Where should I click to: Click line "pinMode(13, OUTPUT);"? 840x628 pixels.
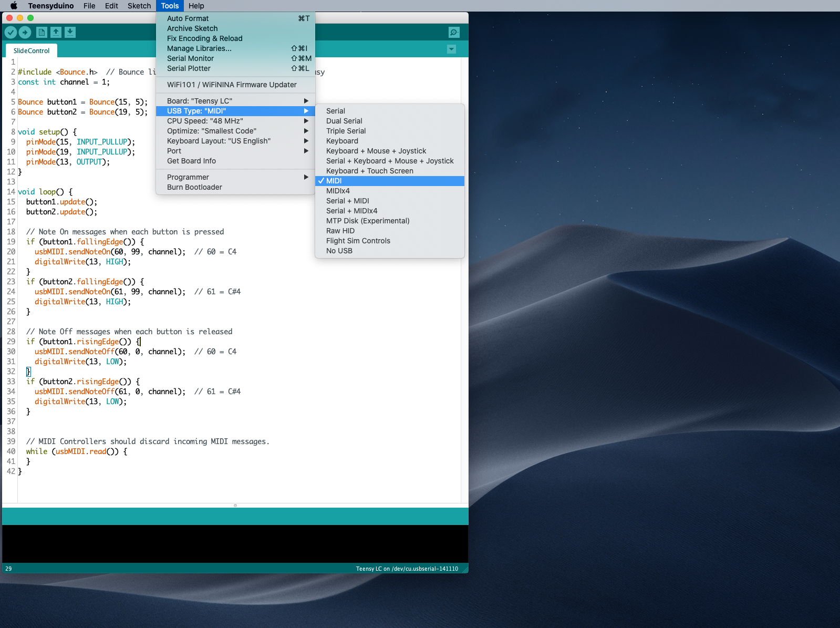(68, 162)
